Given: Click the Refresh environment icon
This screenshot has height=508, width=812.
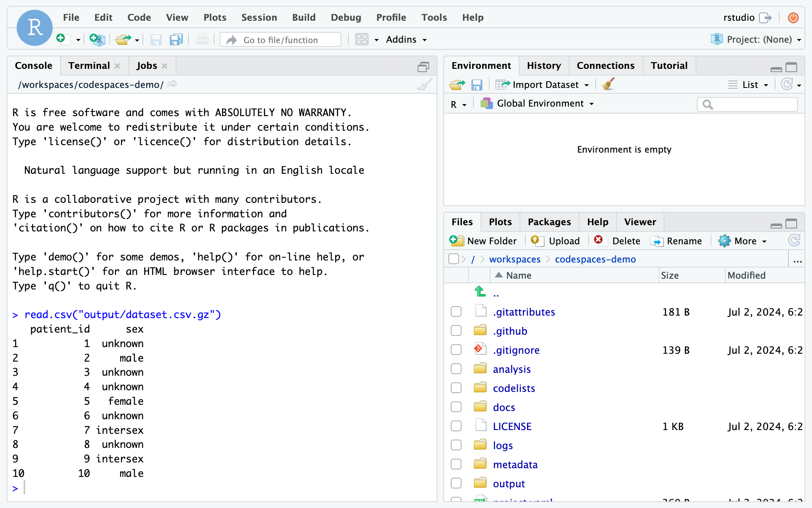Looking at the screenshot, I should pyautogui.click(x=787, y=84).
